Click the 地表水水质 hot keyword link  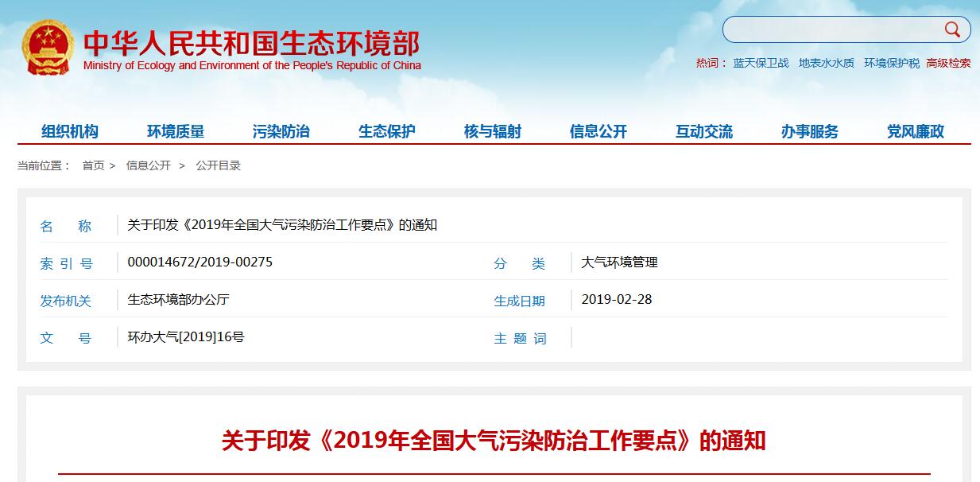[827, 63]
